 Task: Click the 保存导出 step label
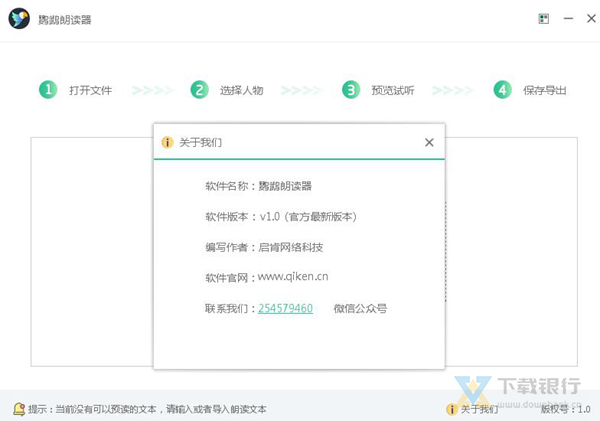545,90
